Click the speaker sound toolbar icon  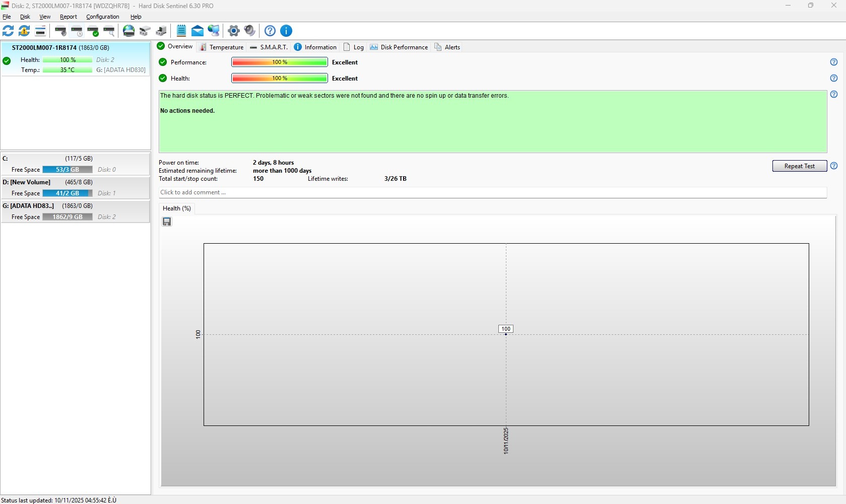[250, 31]
